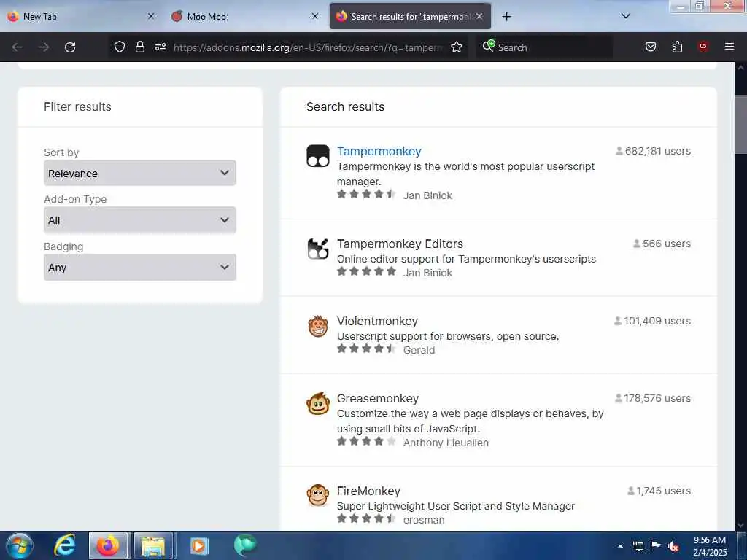Viewport: 747px width, 560px height.
Task: Open the Violentmonkey result
Action: click(x=377, y=321)
